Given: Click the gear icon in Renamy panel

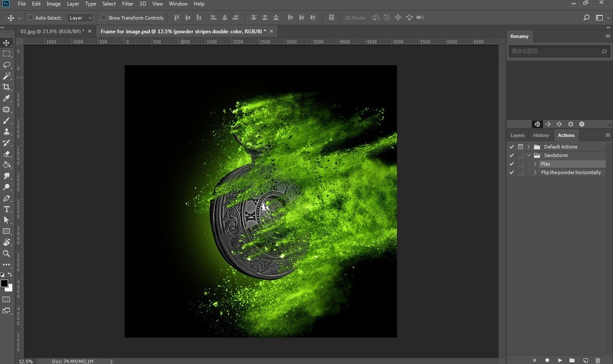Looking at the screenshot, I should click(x=571, y=124).
